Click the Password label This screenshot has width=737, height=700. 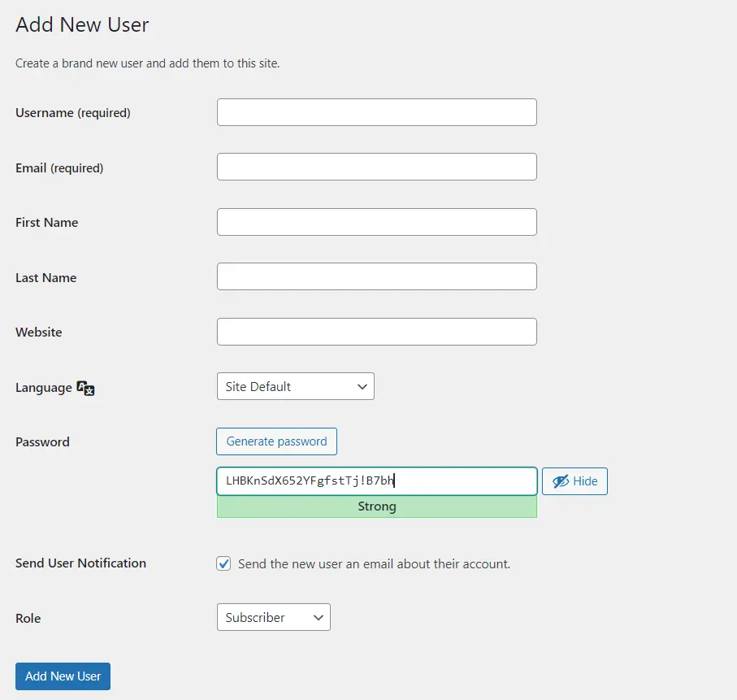pos(42,441)
